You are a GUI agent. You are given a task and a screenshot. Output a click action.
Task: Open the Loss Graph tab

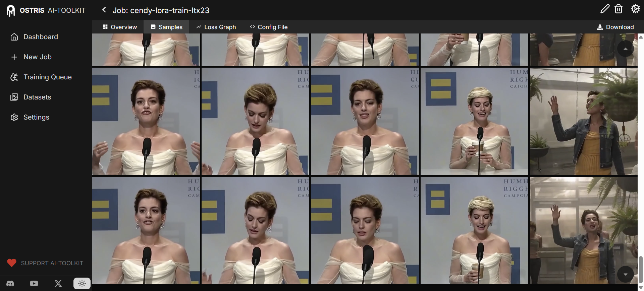coord(216,27)
